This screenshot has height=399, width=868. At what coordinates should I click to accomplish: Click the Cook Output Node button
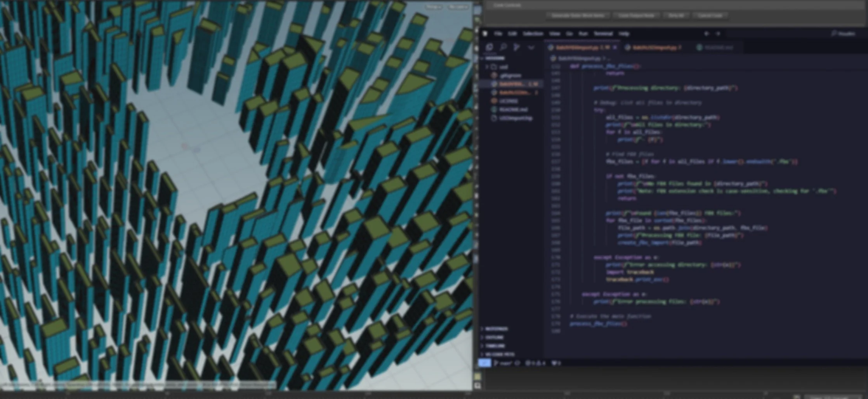click(x=637, y=16)
